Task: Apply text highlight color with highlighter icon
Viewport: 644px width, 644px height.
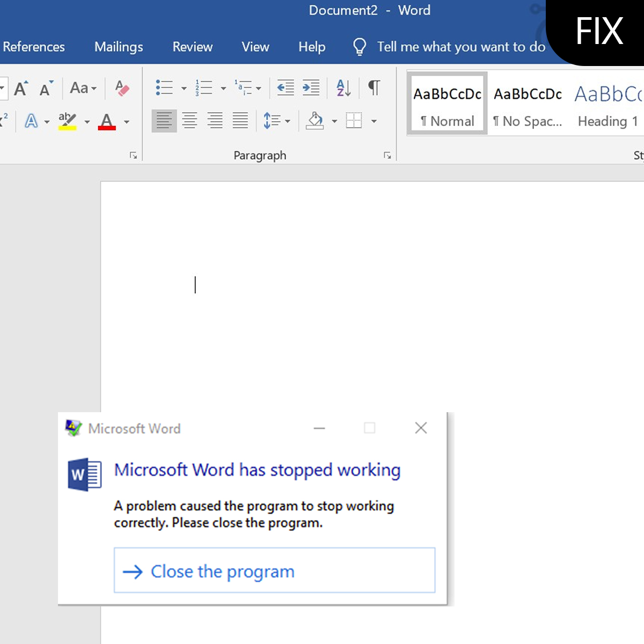Action: click(x=67, y=120)
